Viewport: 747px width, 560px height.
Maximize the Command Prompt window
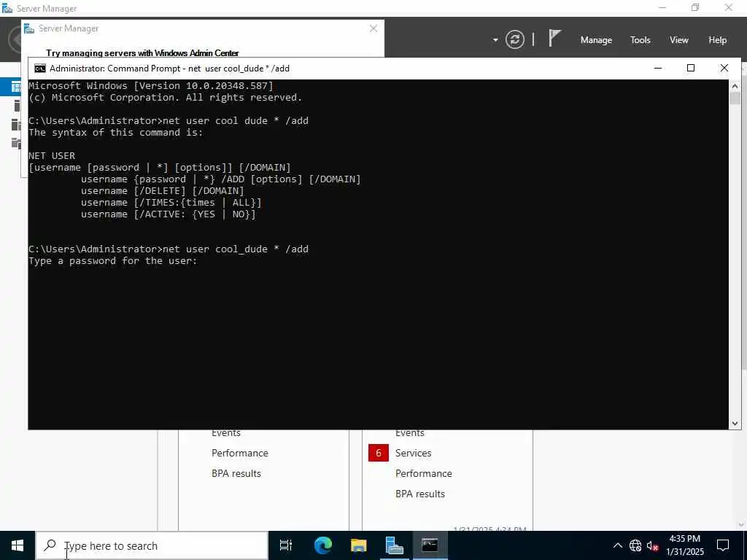coord(690,68)
